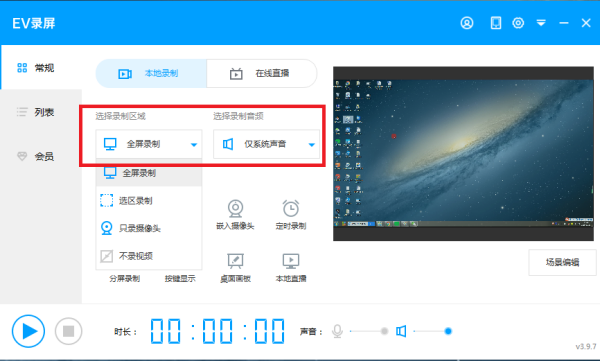Click the v3.9.7 version text
Viewport: 600px width, 361px height.
(586, 346)
